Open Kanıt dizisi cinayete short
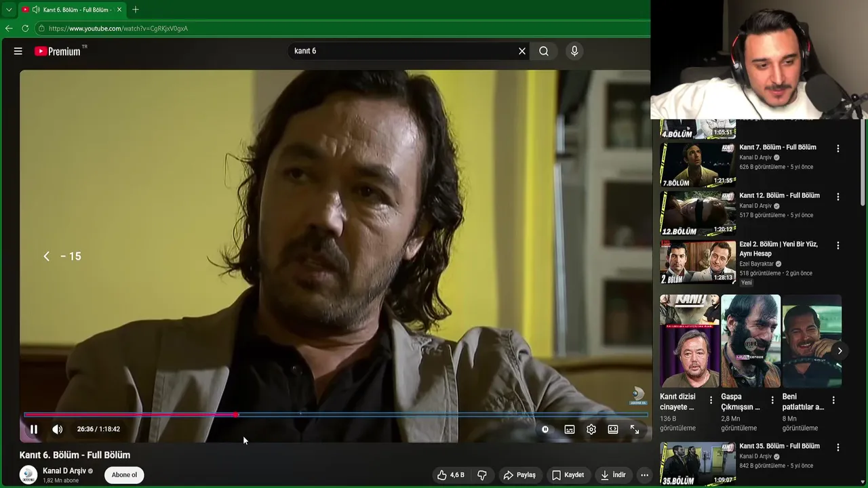 coord(690,341)
